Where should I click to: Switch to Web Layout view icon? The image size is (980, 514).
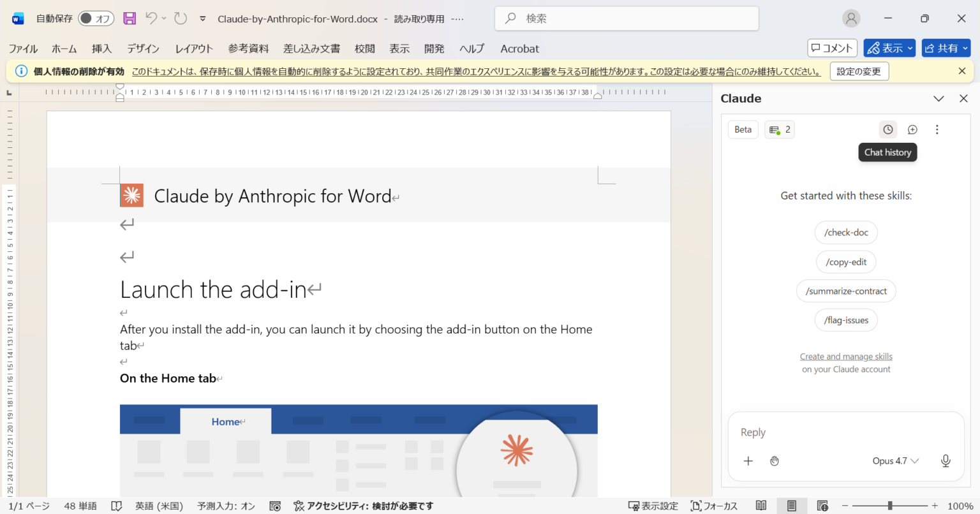[x=822, y=506]
